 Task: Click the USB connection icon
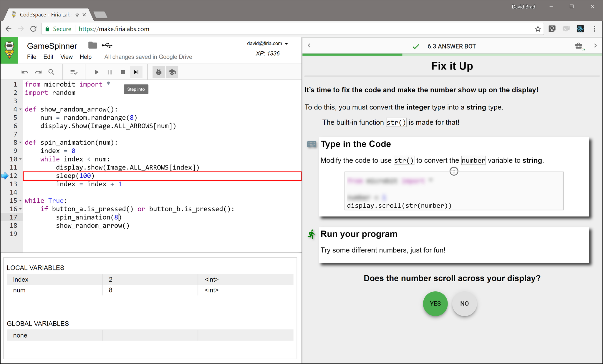click(107, 45)
